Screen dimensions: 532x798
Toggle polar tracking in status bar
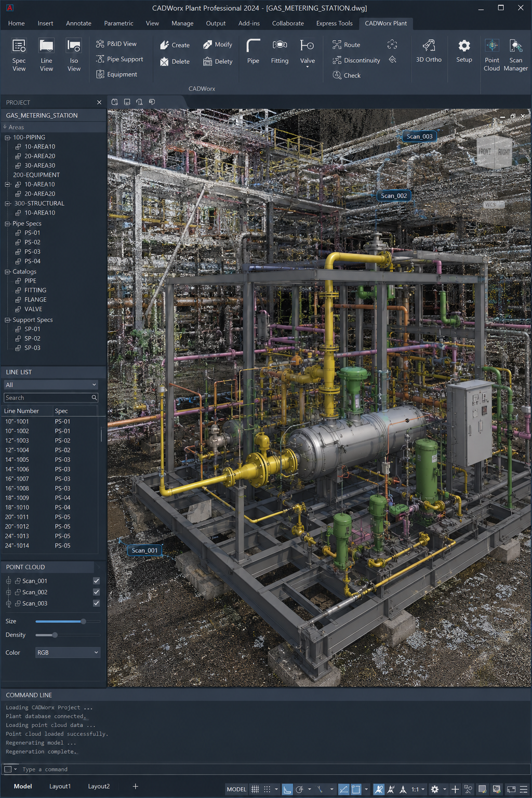pos(300,789)
